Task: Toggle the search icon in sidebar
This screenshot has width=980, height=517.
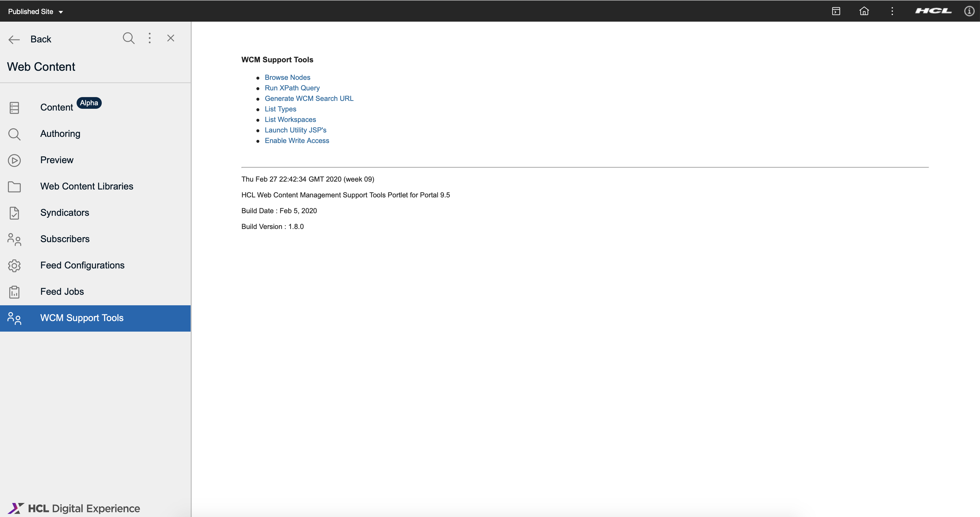Action: [x=128, y=38]
